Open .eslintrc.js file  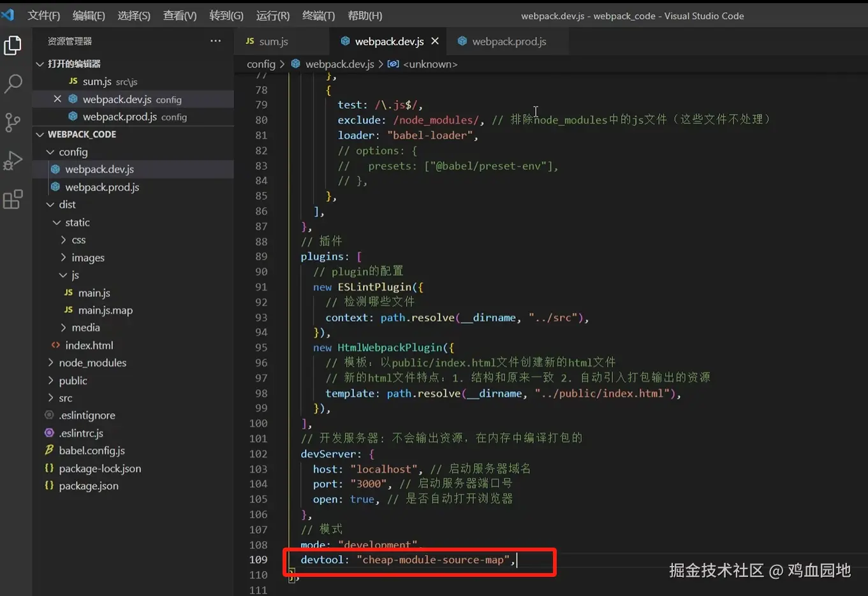(134, 433)
